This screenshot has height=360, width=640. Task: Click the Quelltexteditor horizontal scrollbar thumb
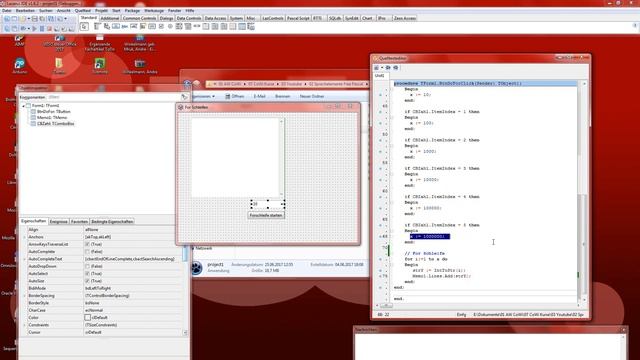coord(386,306)
